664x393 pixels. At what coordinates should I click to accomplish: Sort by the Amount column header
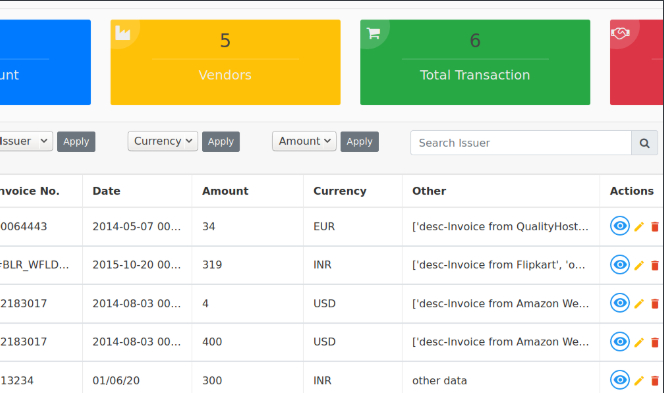click(x=225, y=191)
